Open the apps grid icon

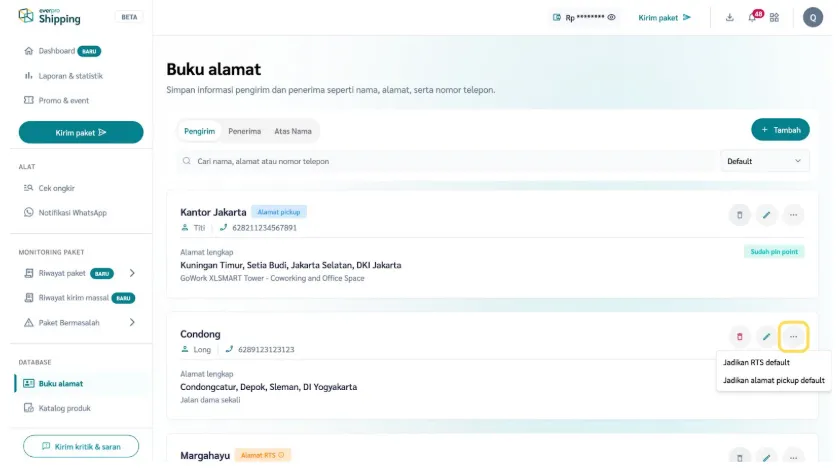[774, 17]
